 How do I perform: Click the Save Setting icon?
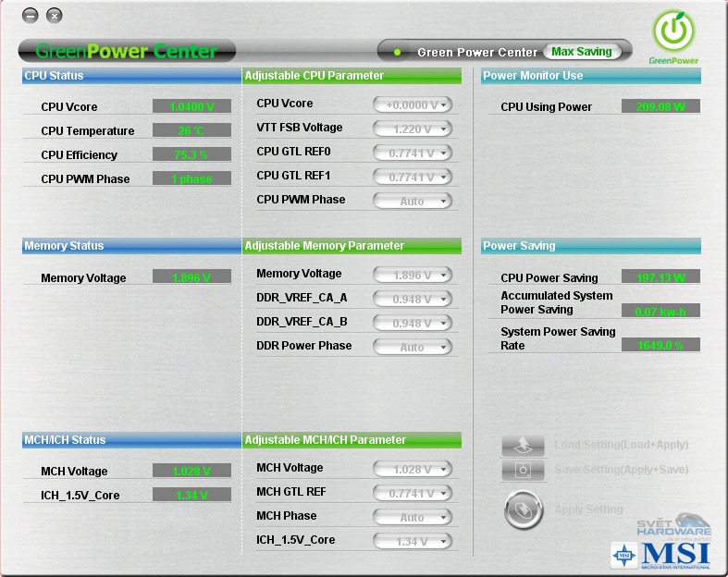(523, 470)
